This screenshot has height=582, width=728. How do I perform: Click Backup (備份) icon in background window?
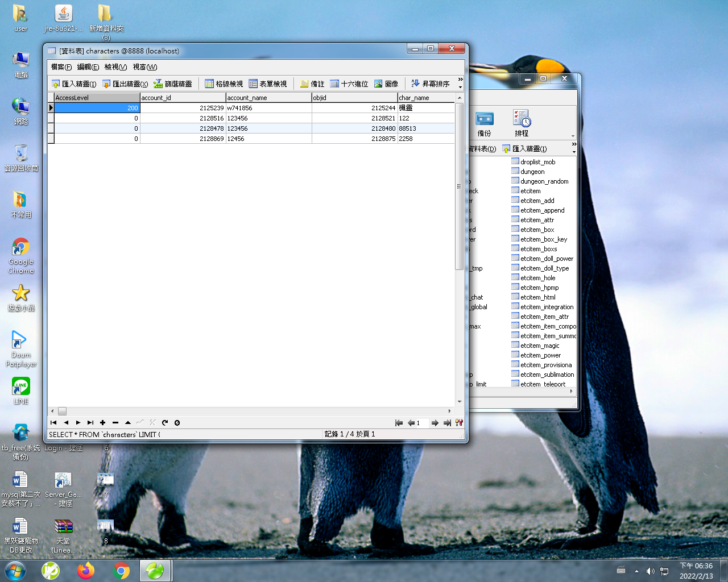pos(485,123)
